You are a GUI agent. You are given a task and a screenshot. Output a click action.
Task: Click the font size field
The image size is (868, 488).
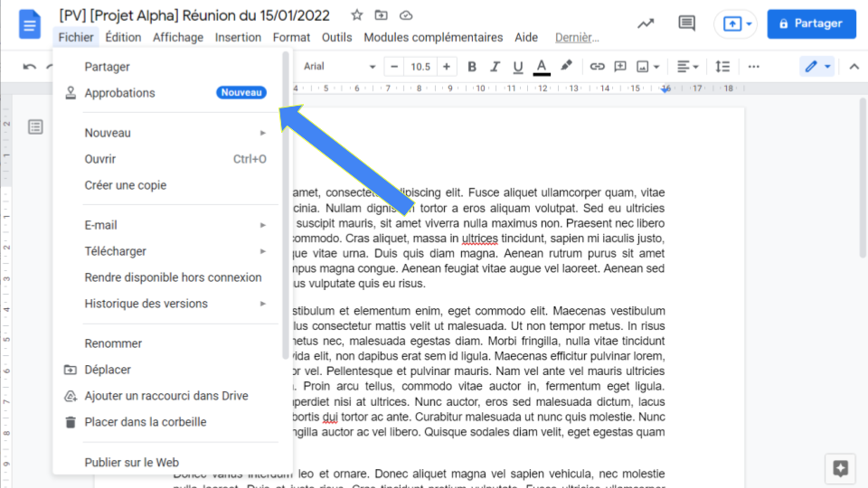[420, 67]
